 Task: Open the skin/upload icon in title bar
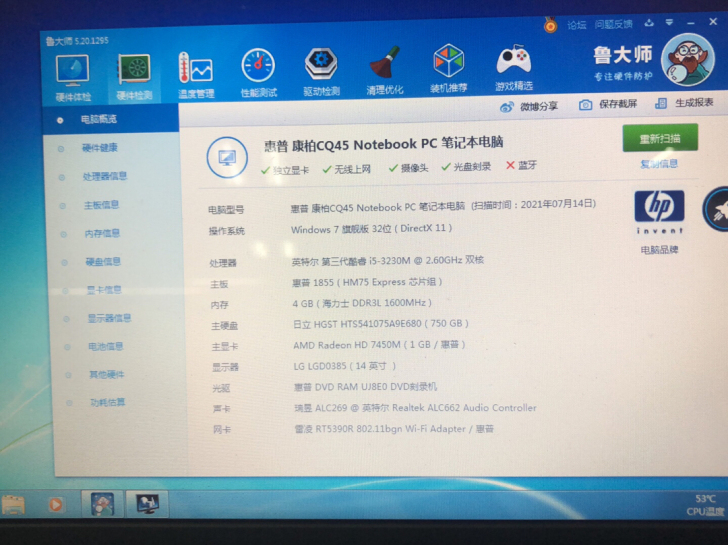pos(649,23)
